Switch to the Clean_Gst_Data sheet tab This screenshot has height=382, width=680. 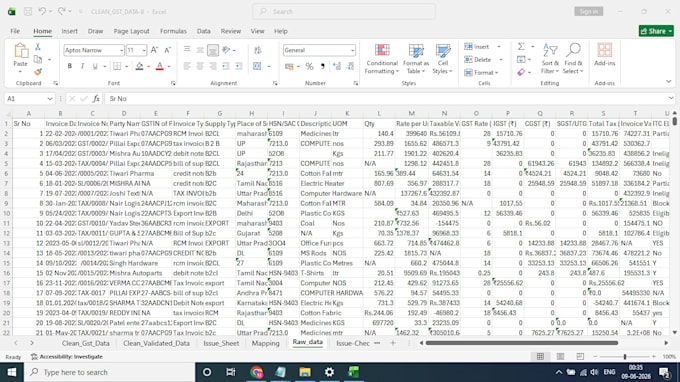pos(85,343)
